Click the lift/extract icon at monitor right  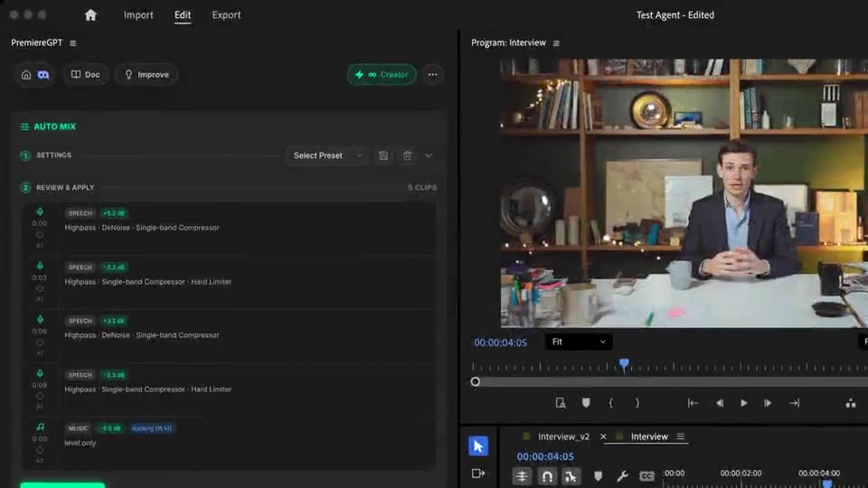point(850,403)
